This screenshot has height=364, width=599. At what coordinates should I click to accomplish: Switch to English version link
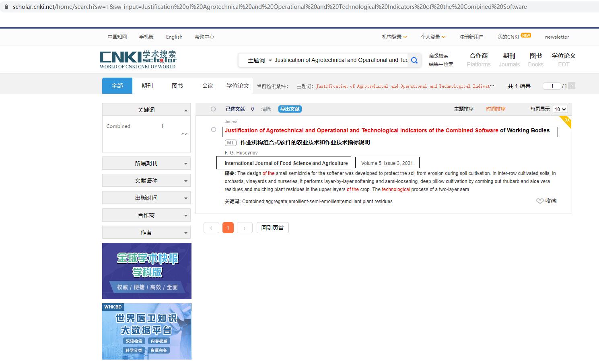tap(174, 37)
